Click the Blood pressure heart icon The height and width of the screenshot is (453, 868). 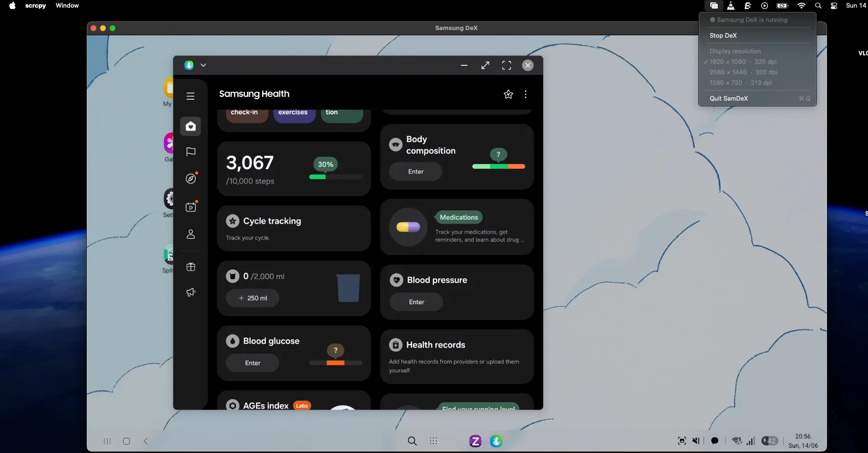[x=397, y=280]
